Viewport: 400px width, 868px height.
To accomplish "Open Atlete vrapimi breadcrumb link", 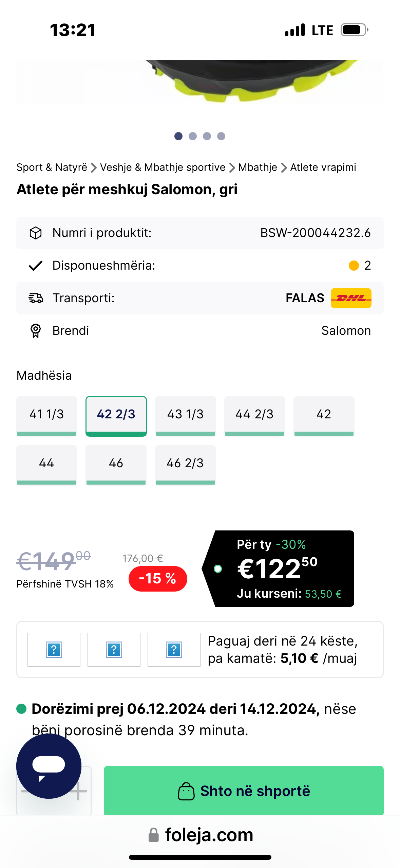I will coord(323,167).
